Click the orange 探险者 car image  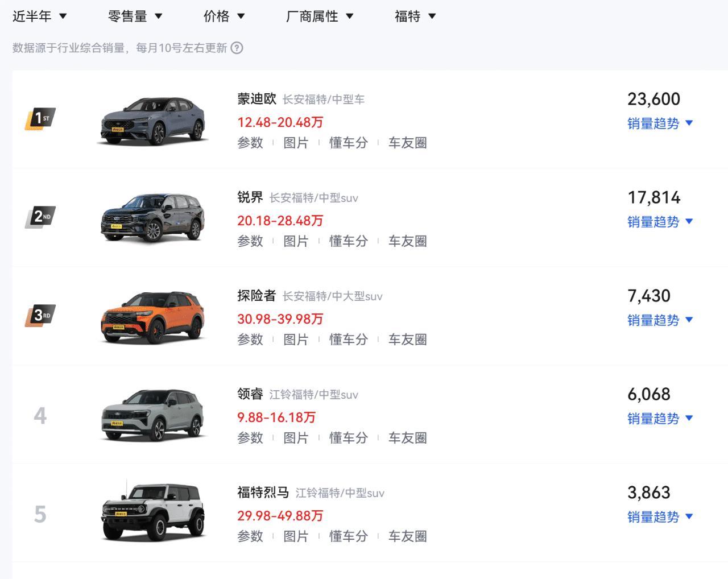pos(152,317)
